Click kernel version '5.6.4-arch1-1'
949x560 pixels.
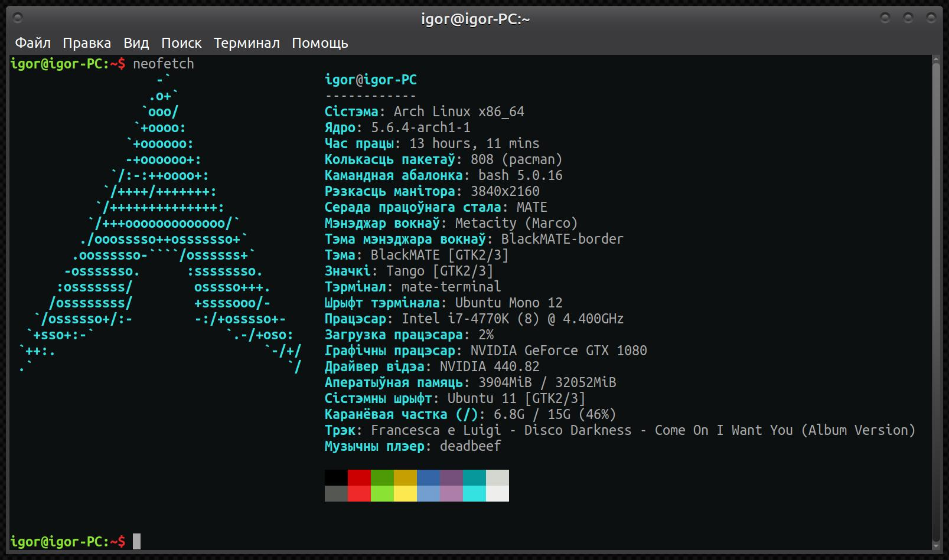coord(420,127)
